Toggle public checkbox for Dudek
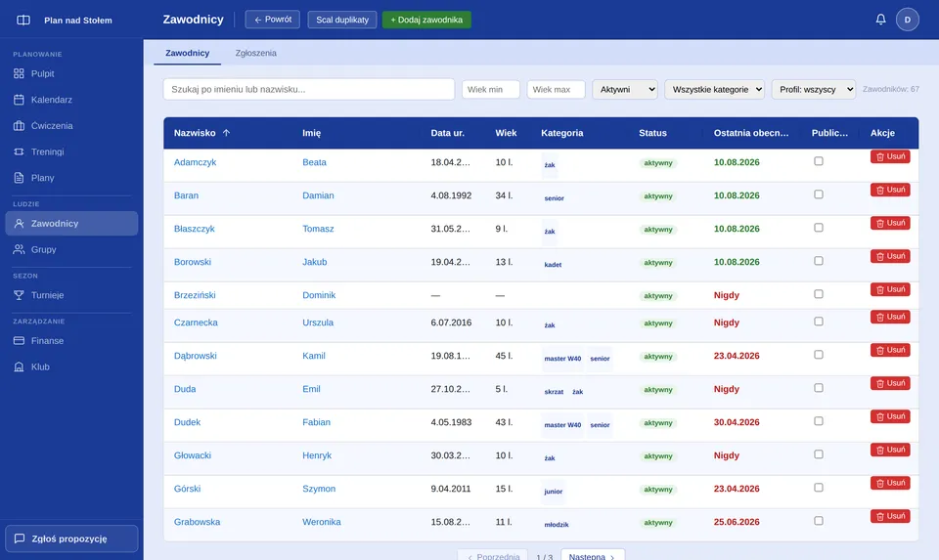939x560 pixels. point(819,421)
